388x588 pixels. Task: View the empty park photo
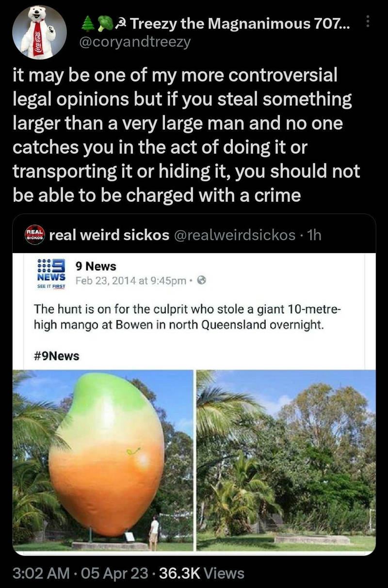(286, 461)
